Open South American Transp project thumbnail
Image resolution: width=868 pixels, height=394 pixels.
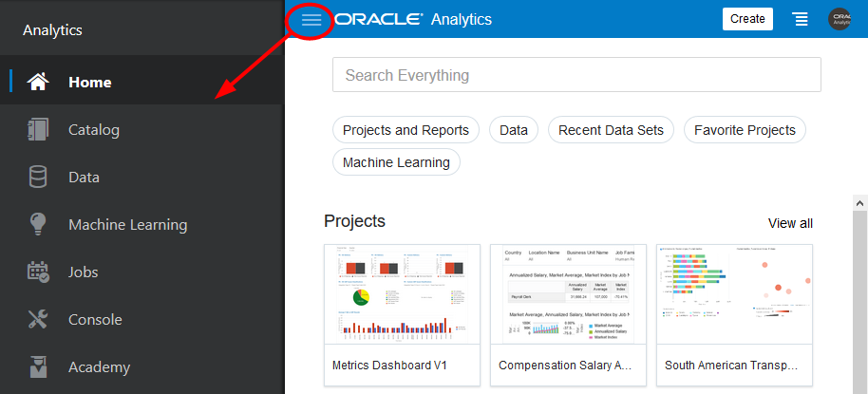point(734,294)
